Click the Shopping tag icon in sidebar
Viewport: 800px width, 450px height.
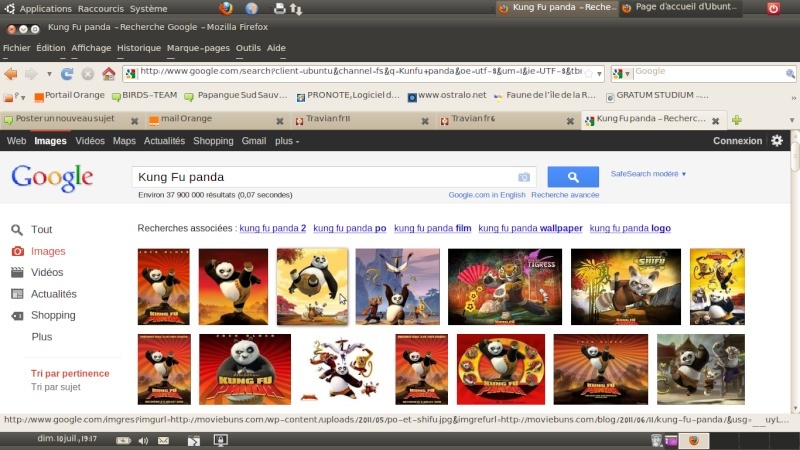17,316
